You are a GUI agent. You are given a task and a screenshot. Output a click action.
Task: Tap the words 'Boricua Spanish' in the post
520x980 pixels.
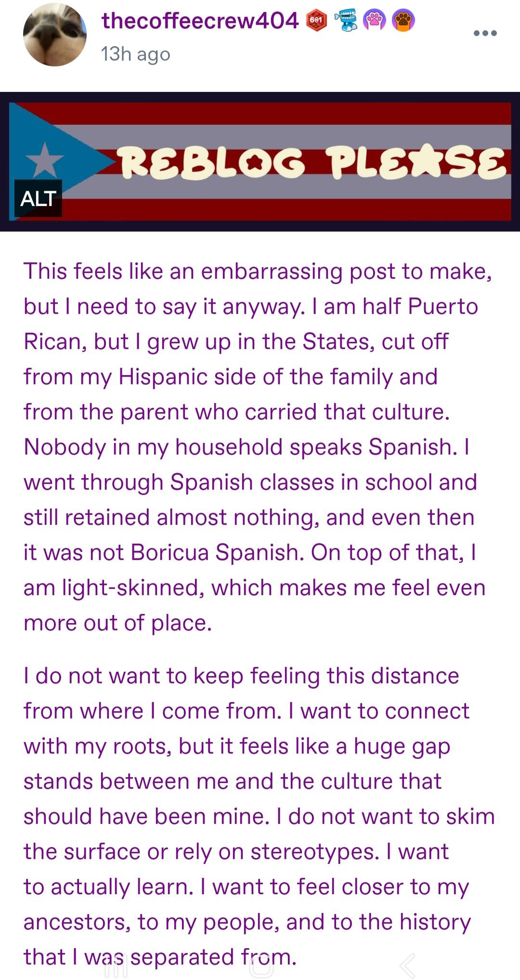coord(217,552)
